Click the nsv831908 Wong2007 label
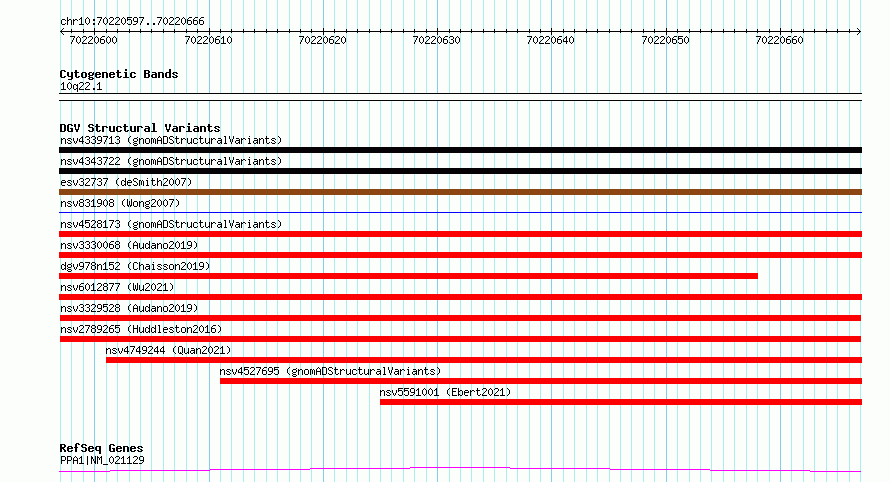The width and height of the screenshot is (890, 482). pyautogui.click(x=120, y=203)
